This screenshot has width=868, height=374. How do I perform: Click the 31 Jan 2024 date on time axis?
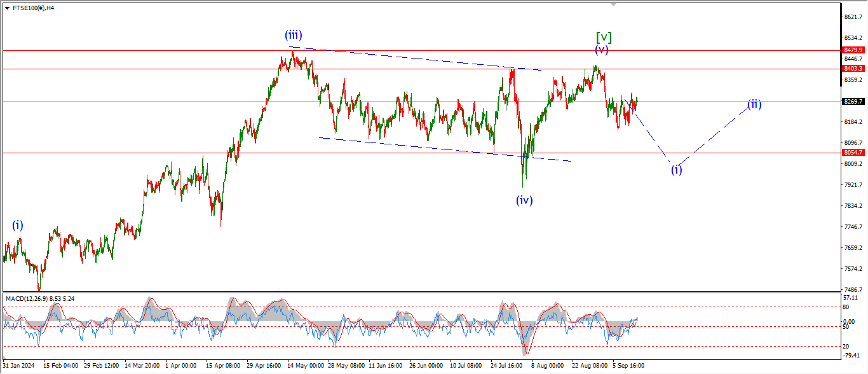19,366
